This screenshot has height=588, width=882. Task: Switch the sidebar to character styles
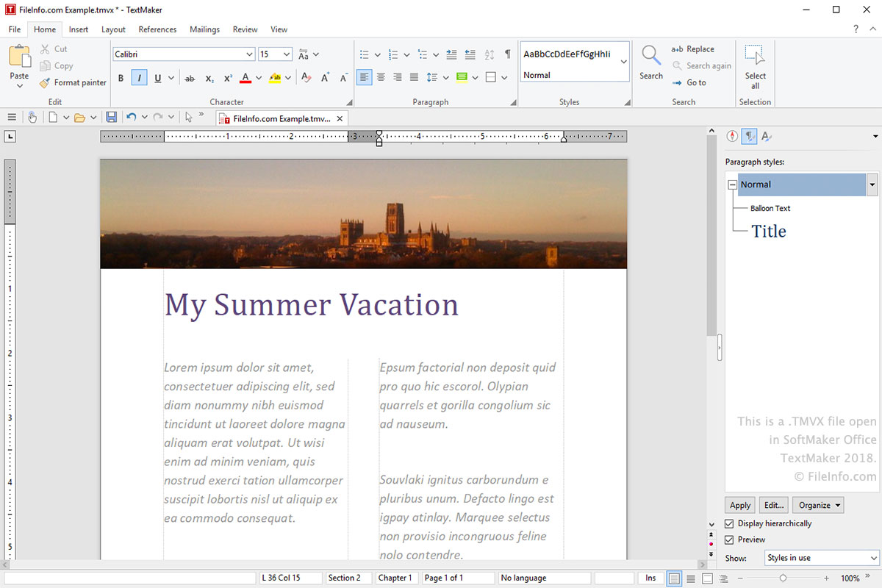767,136
